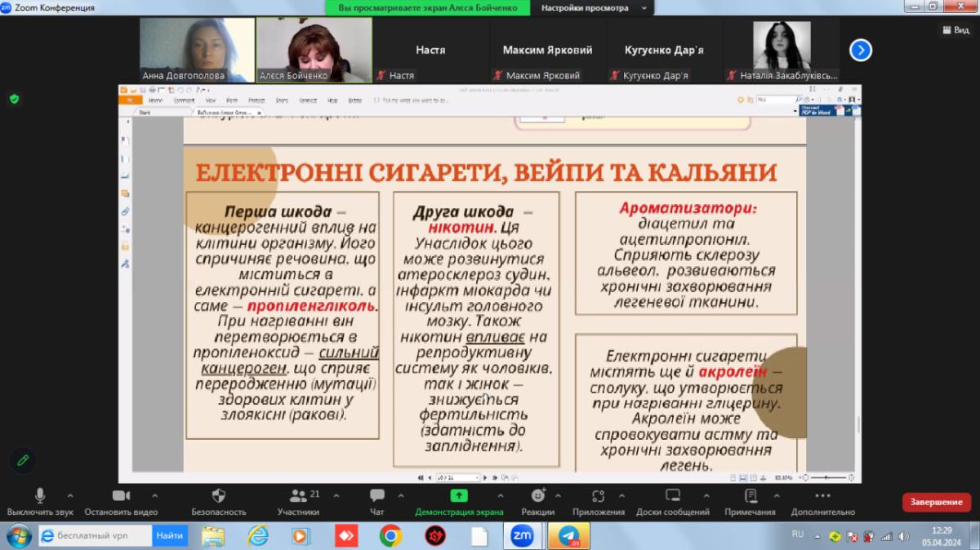Stop the video camera

tap(121, 496)
